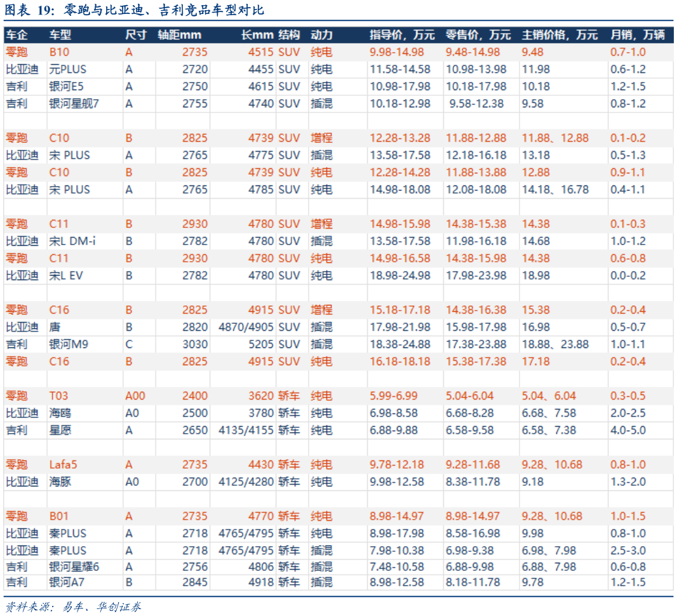This screenshot has width=677, height=616.
Task: Select the T03 model cell
Action: 58,396
